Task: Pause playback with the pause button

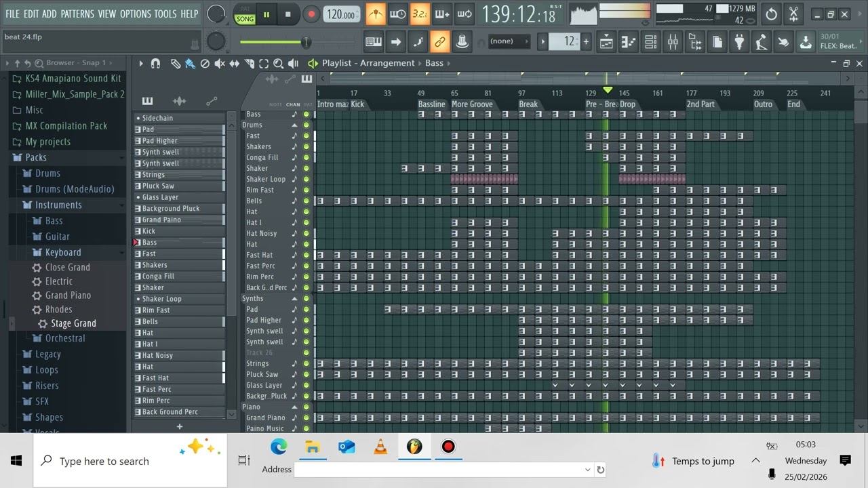Action: pyautogui.click(x=267, y=14)
